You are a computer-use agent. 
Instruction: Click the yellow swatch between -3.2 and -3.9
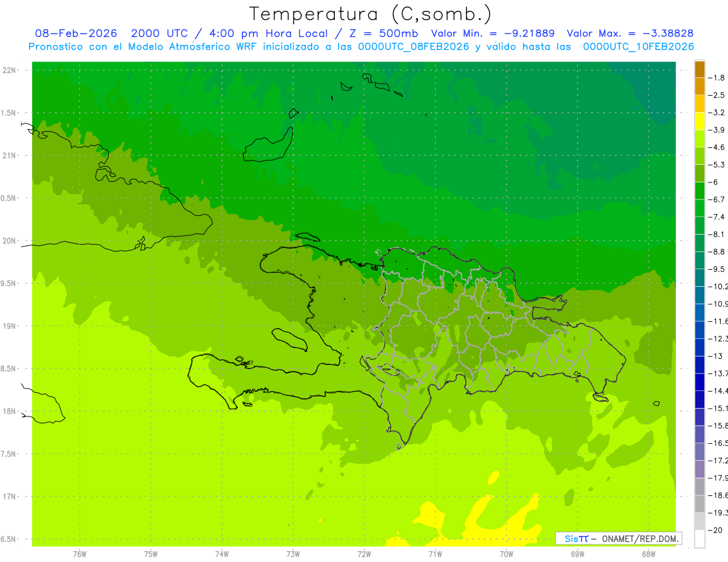point(699,121)
